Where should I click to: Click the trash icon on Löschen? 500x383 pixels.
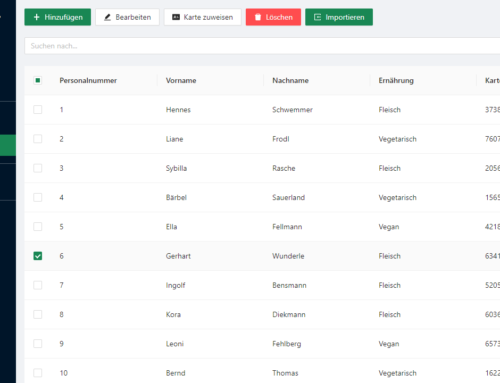258,17
